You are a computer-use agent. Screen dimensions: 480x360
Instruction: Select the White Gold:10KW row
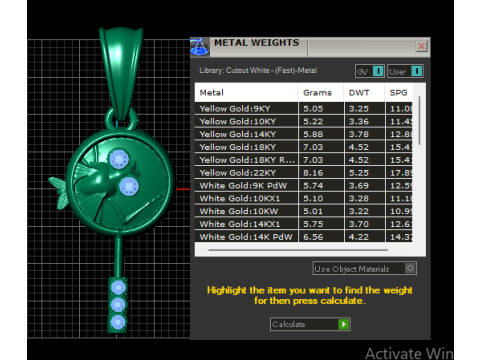tap(304, 211)
